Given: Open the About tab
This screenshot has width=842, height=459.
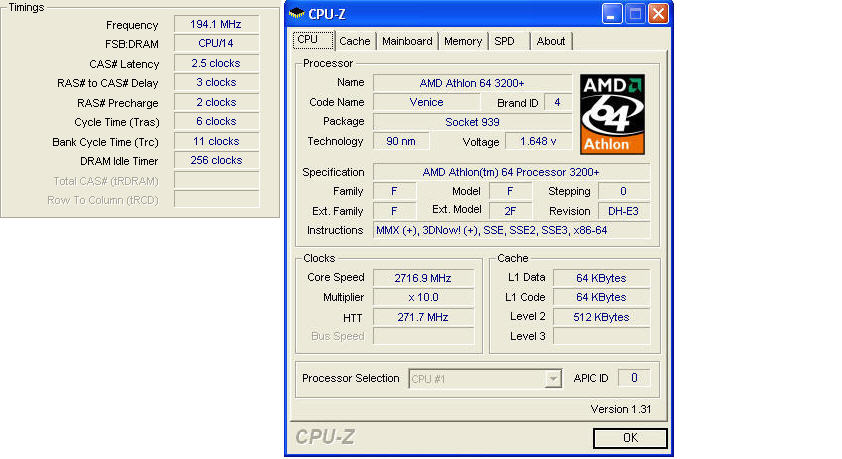Looking at the screenshot, I should 551,41.
